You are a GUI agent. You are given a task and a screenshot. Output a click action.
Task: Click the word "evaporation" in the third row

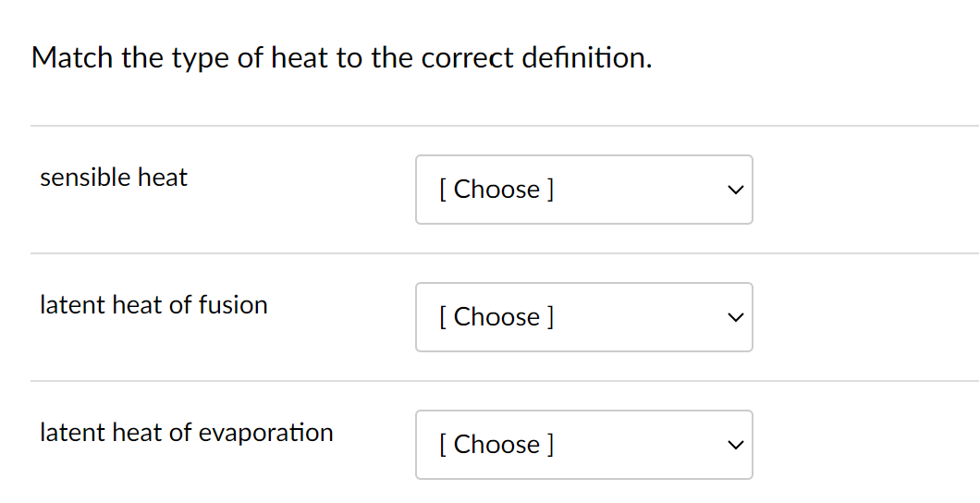pos(266,433)
